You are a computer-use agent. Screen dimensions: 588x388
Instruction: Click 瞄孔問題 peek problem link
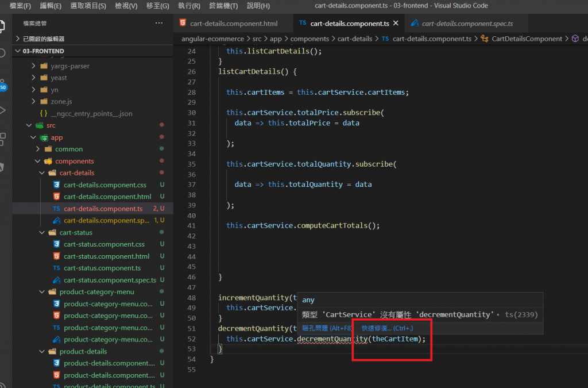coord(323,328)
